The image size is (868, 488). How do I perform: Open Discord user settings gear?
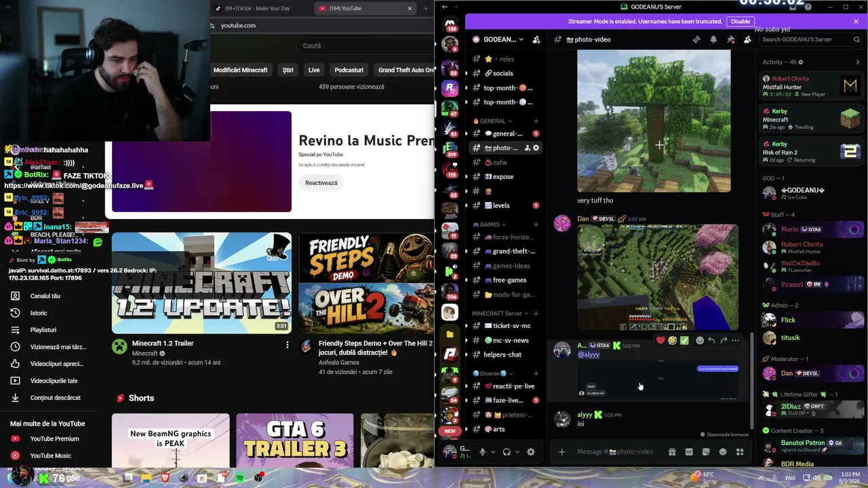pos(531,452)
